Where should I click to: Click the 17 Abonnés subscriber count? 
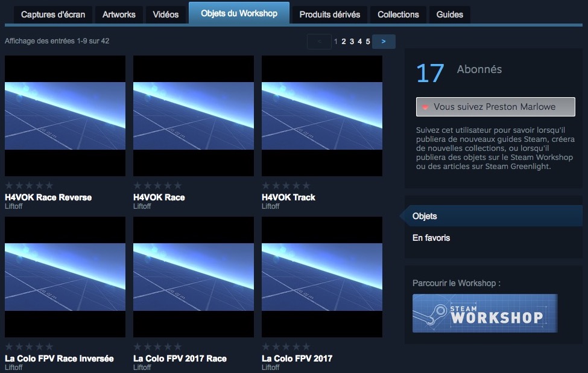(459, 73)
